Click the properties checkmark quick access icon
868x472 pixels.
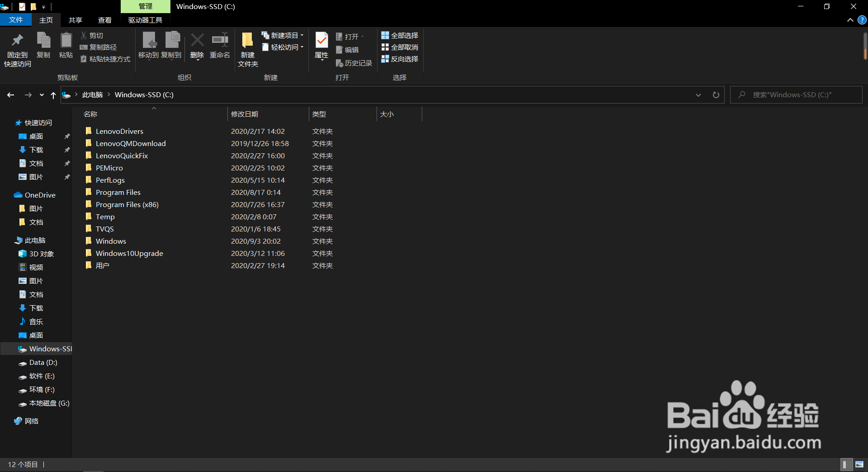tap(22, 6)
